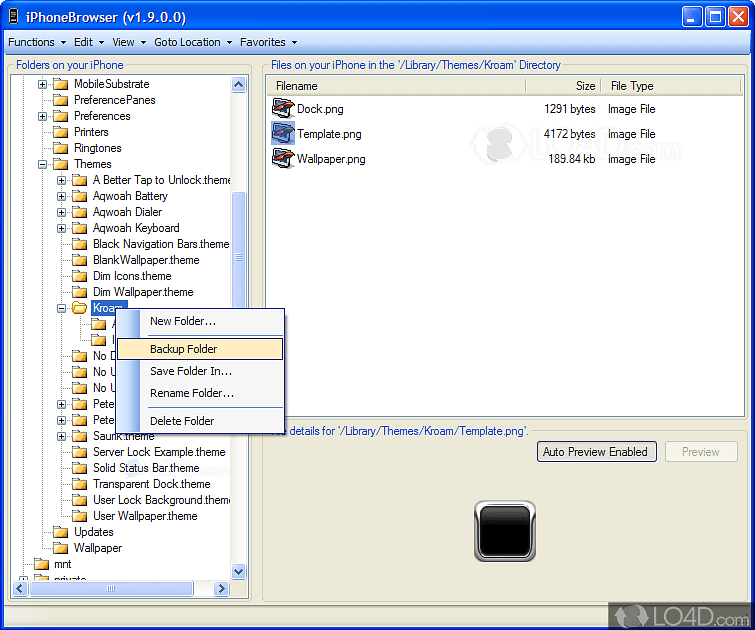Select the Wallpaper folder in tree
The height and width of the screenshot is (630, 755).
[98, 548]
